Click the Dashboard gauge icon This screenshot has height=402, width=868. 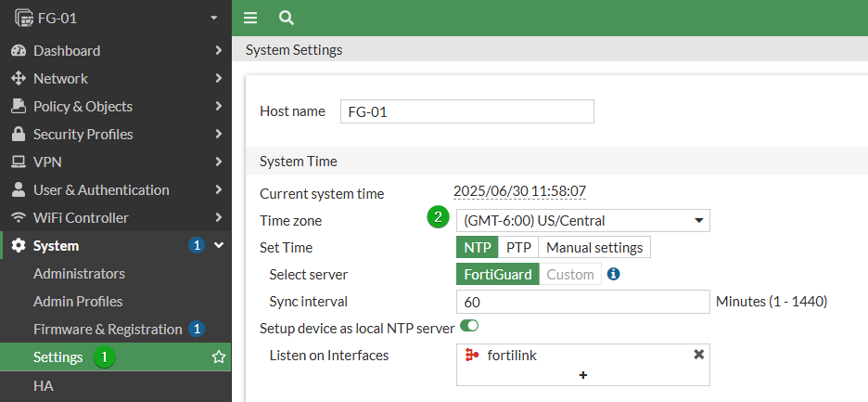(19, 50)
